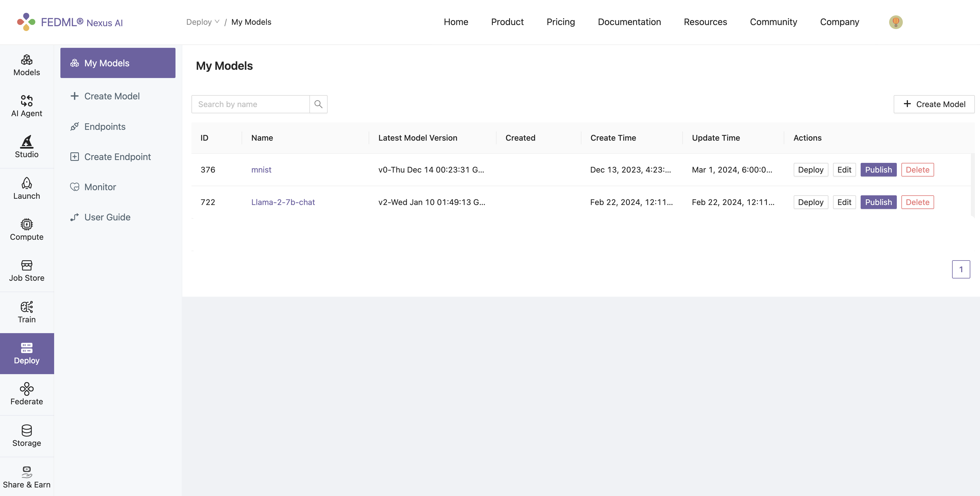This screenshot has width=980, height=496.
Task: Click the search magnifier icon
Action: pos(318,104)
